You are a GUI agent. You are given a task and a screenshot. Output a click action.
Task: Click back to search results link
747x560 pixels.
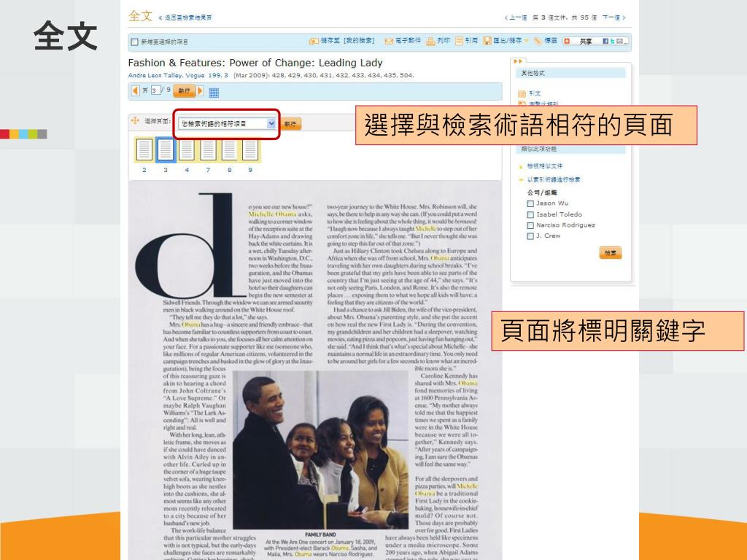click(188, 17)
